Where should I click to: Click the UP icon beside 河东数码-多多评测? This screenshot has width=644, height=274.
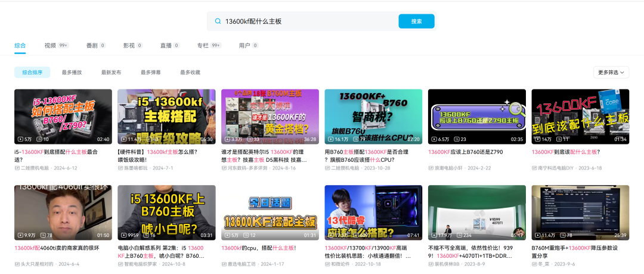pyautogui.click(x=224, y=168)
